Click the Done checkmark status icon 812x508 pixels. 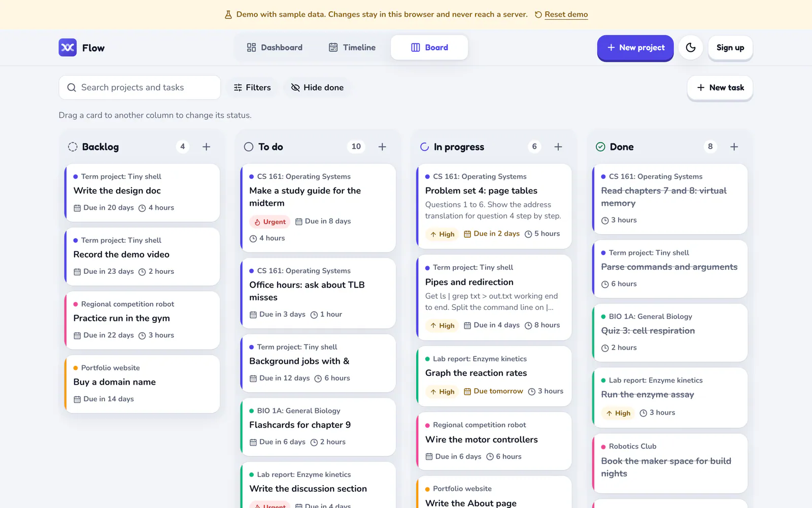(x=600, y=147)
